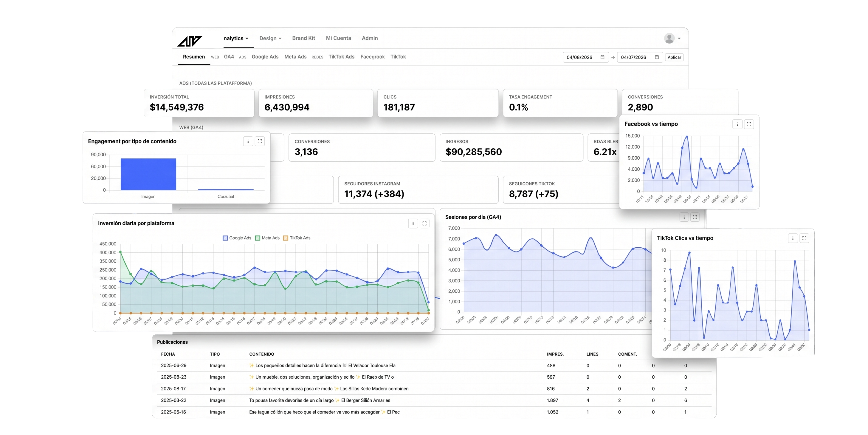The image size is (868, 435).
Task: Click the TIPO column header
Action: pyautogui.click(x=215, y=354)
